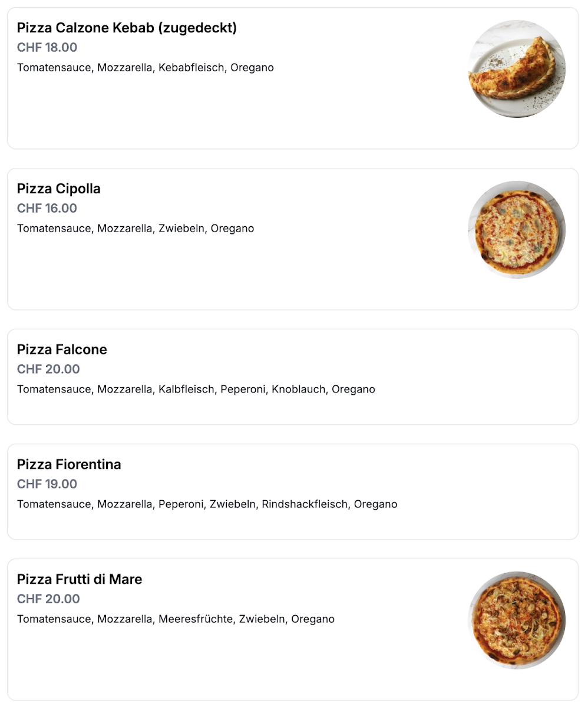This screenshot has width=588, height=707.
Task: Select the CHF 16.00 Pizza Cipolla price
Action: tap(47, 209)
